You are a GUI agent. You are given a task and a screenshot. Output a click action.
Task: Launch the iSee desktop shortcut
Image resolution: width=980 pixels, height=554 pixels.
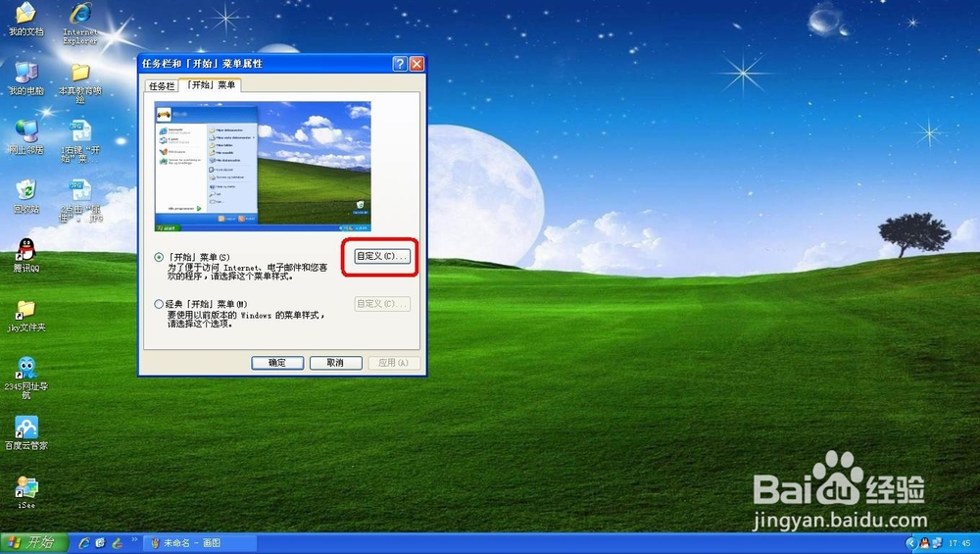[25, 492]
